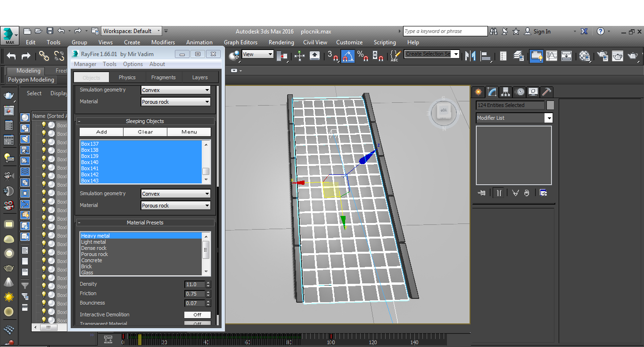Click the Unlink Selection broken chain icon
The height and width of the screenshot is (347, 644).
coord(59,56)
